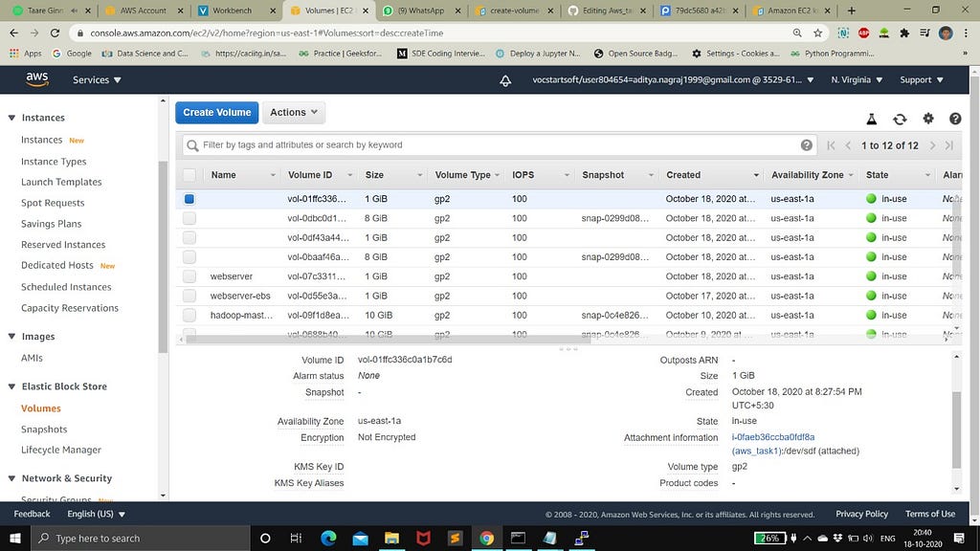Switch to WhatsApp browser tab
The height and width of the screenshot is (551, 980).
423,11
